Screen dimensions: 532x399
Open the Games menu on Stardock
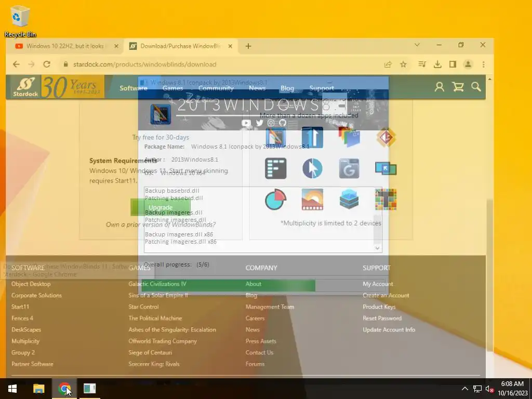172,88
